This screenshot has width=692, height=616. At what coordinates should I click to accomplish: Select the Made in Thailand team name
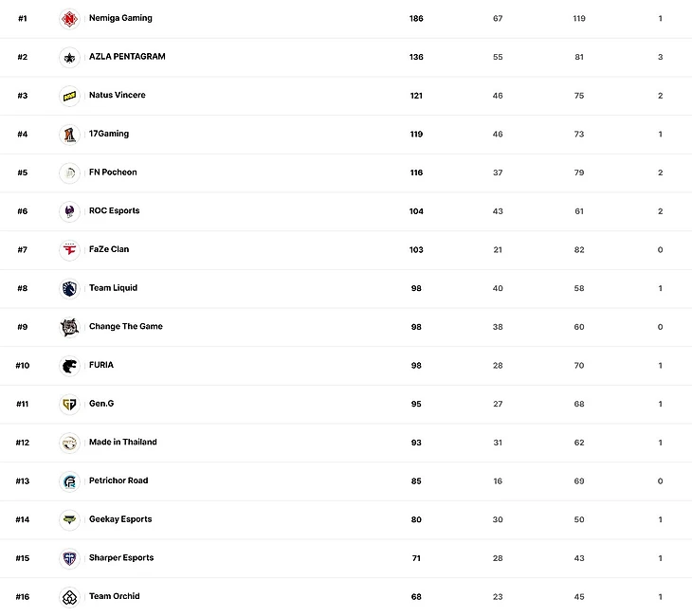point(123,443)
